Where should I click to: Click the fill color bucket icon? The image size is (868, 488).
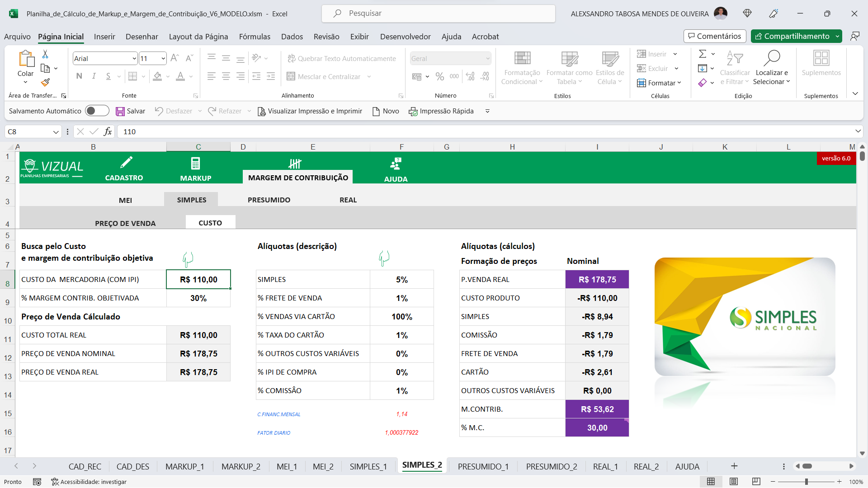[x=157, y=76]
